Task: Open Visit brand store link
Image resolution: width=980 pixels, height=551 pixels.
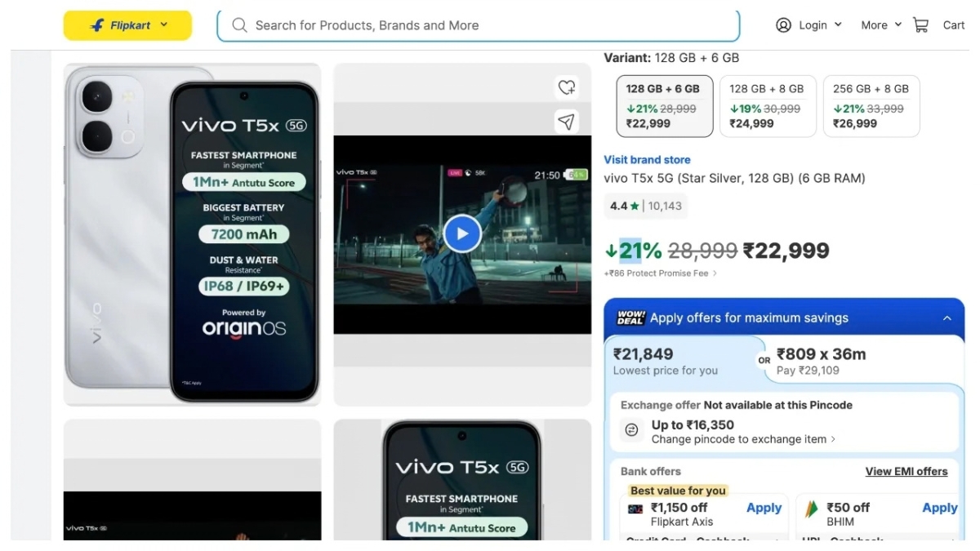Action: 647,160
